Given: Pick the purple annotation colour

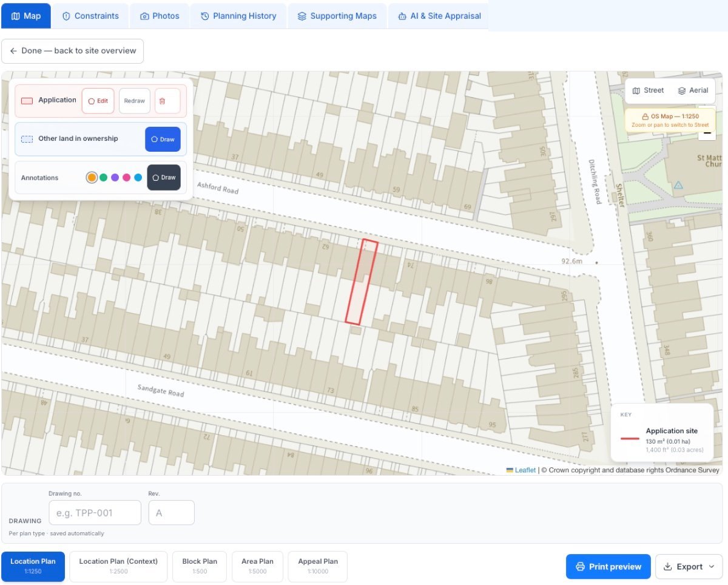Looking at the screenshot, I should point(115,178).
